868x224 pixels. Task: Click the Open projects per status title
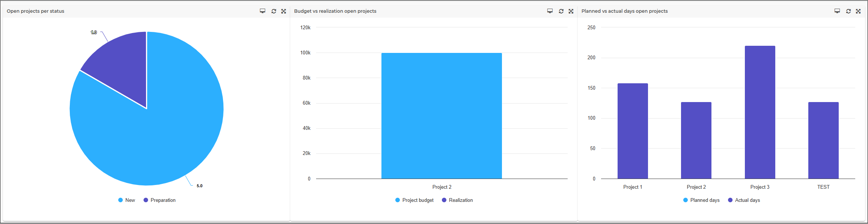pyautogui.click(x=35, y=11)
